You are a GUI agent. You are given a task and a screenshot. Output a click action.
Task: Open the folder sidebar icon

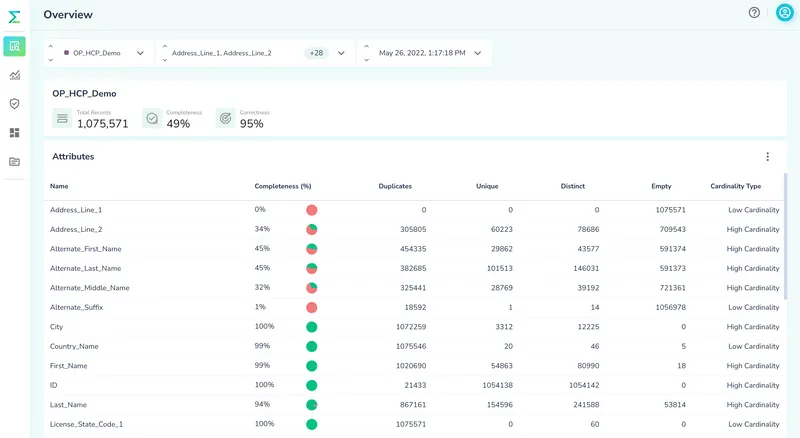[x=14, y=161]
